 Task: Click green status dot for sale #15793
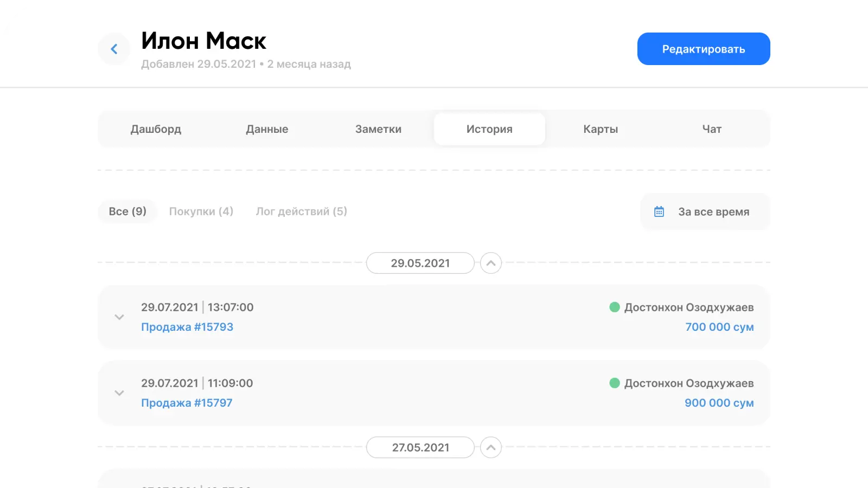(x=615, y=307)
